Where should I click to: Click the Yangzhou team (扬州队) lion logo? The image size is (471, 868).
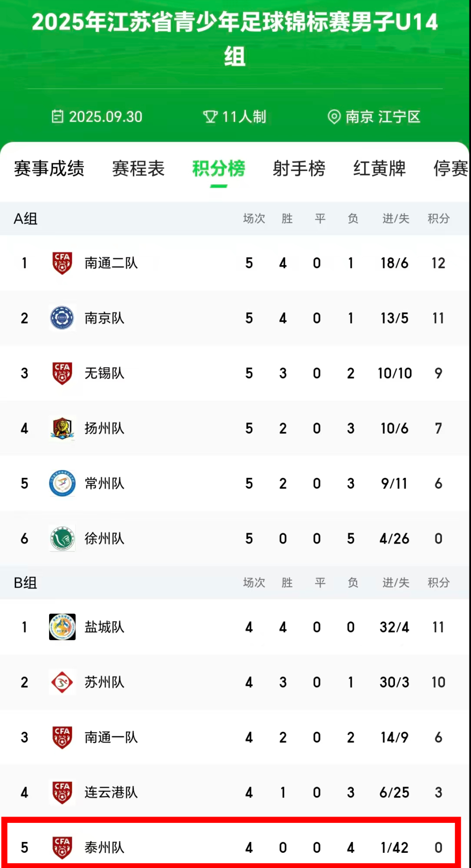(62, 428)
